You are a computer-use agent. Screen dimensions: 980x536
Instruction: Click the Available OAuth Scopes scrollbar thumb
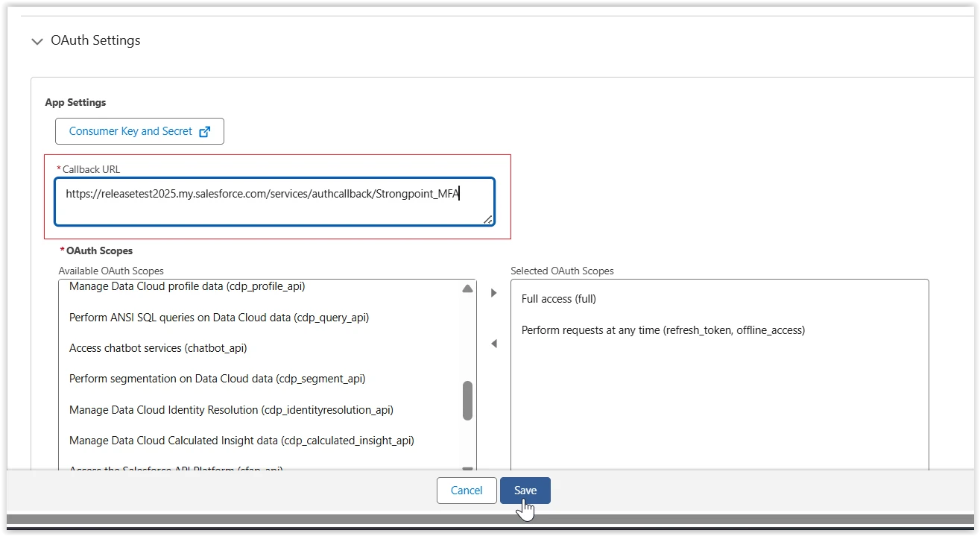pos(467,400)
